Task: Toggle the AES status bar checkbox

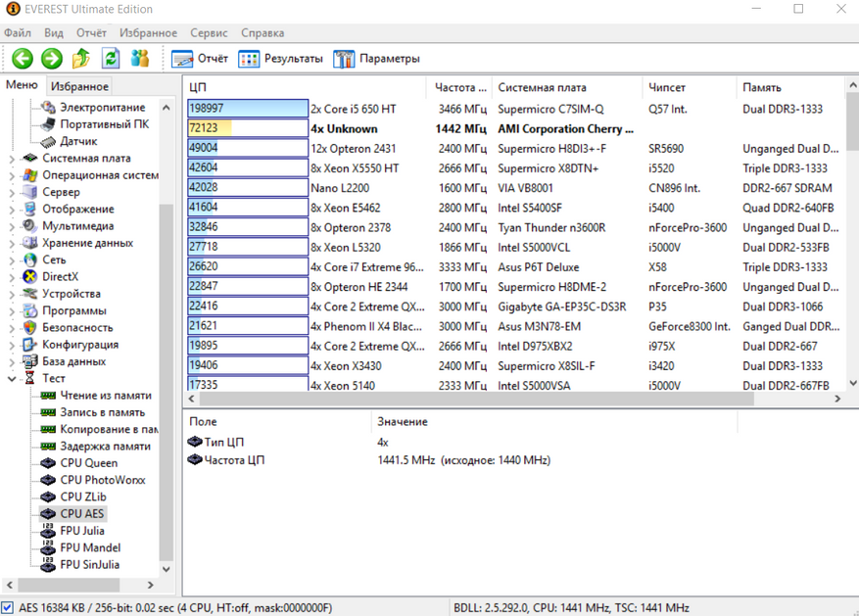Action: click(9, 608)
